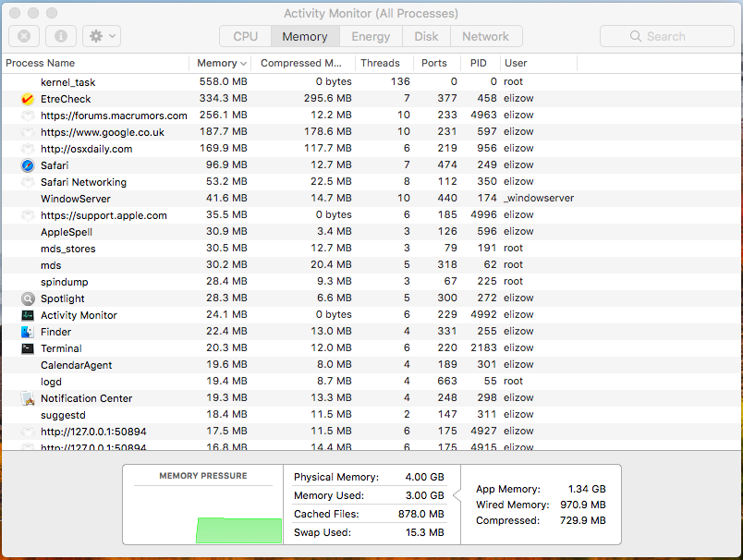Switch to the Disk tab
The width and height of the screenshot is (743, 560).
point(426,36)
